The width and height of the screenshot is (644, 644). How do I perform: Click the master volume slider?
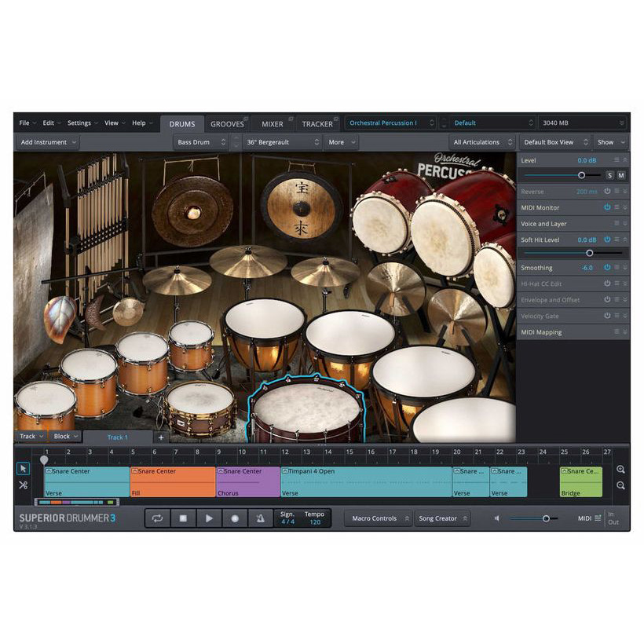[x=533, y=518]
